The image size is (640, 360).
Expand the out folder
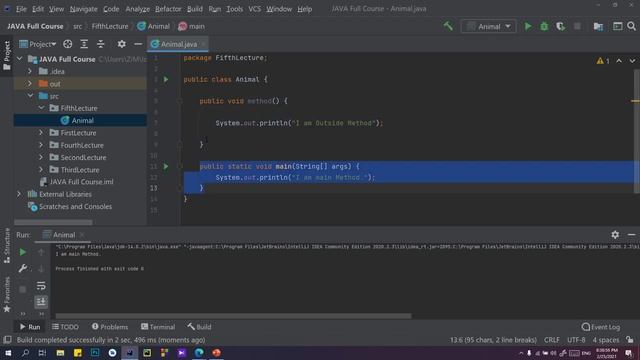[x=30, y=83]
